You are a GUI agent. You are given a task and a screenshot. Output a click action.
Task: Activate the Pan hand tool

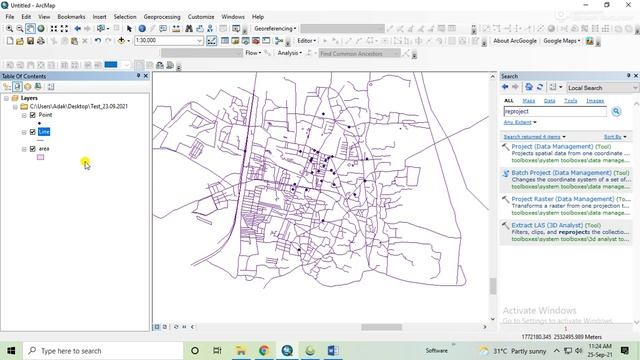(30, 29)
